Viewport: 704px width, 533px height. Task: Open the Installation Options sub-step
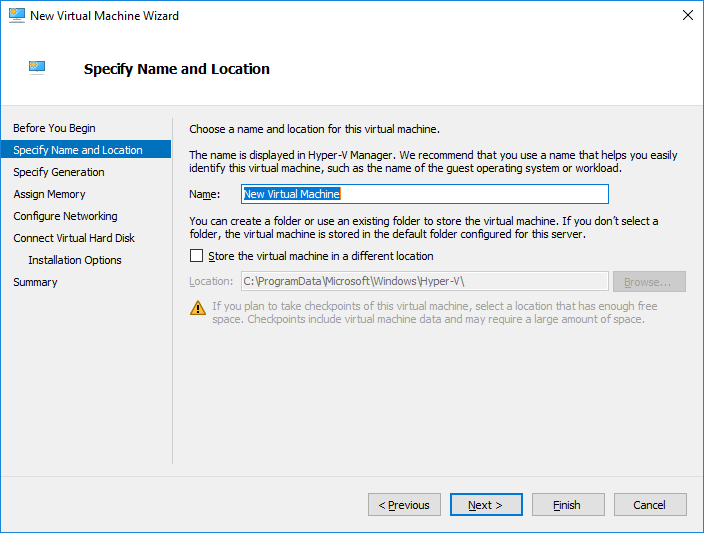[x=75, y=260]
